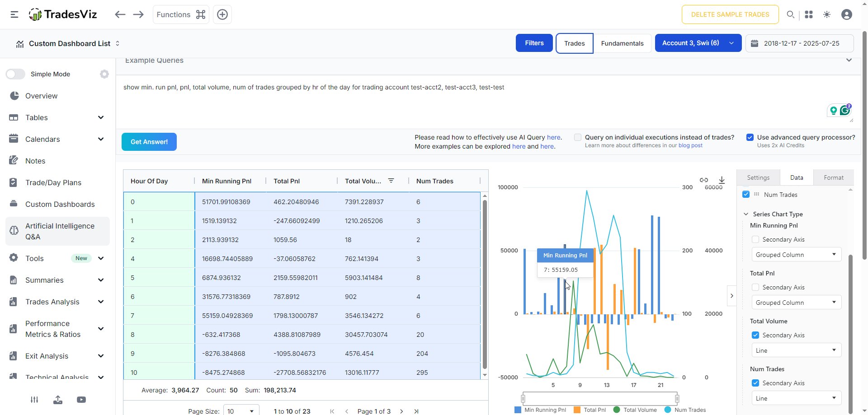Click Total Pnl orange legend swatch
This screenshot has height=415, width=868.
click(x=577, y=410)
